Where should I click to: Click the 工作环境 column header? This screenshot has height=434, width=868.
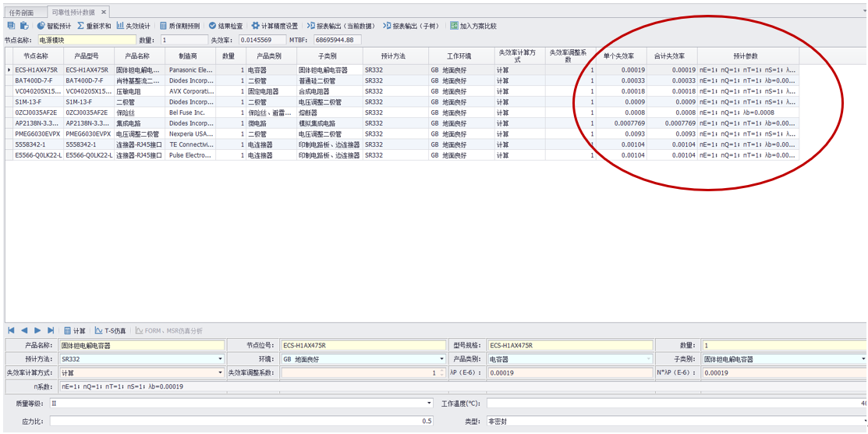[x=462, y=56]
